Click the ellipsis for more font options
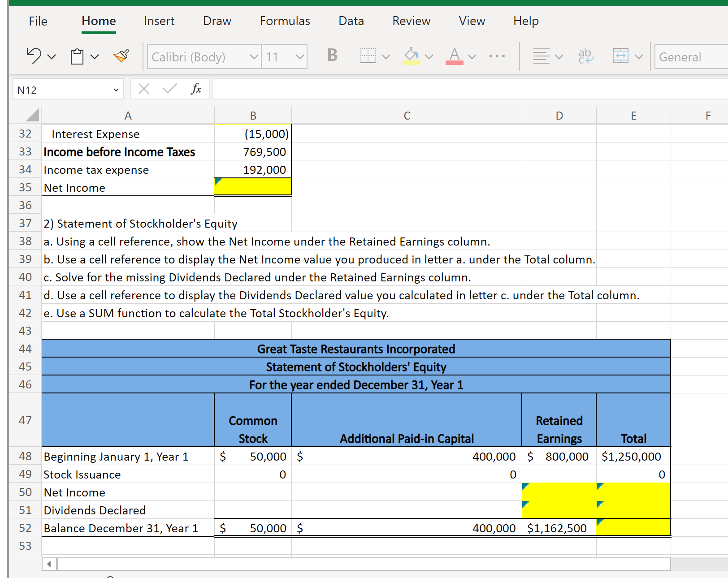 [x=497, y=56]
